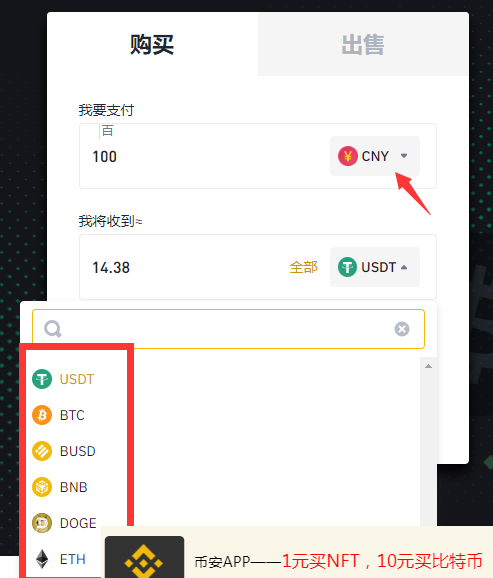
Task: Switch to the 出售 tab
Action: [363, 44]
